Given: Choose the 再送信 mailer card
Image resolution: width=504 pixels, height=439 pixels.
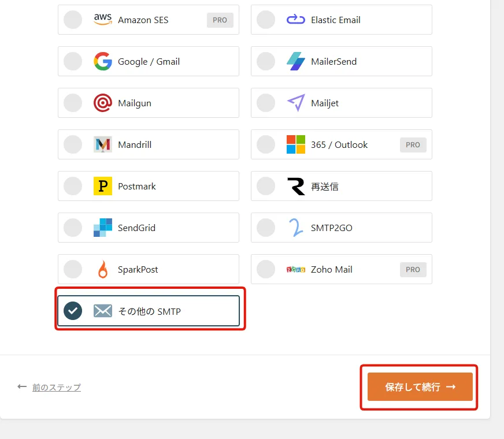Looking at the screenshot, I should point(342,186).
